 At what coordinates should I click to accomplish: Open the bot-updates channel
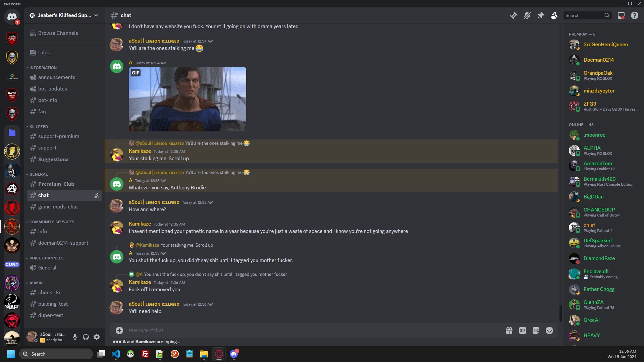64,89
